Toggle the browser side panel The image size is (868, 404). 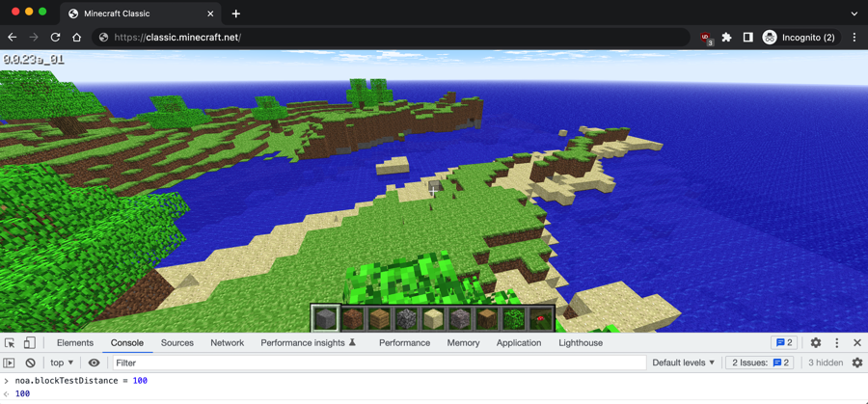tap(747, 37)
